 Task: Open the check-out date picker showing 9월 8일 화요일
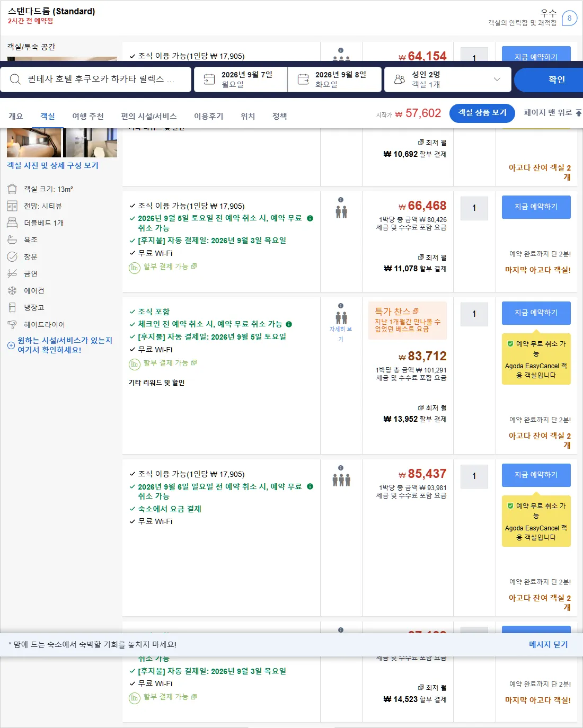[334, 79]
